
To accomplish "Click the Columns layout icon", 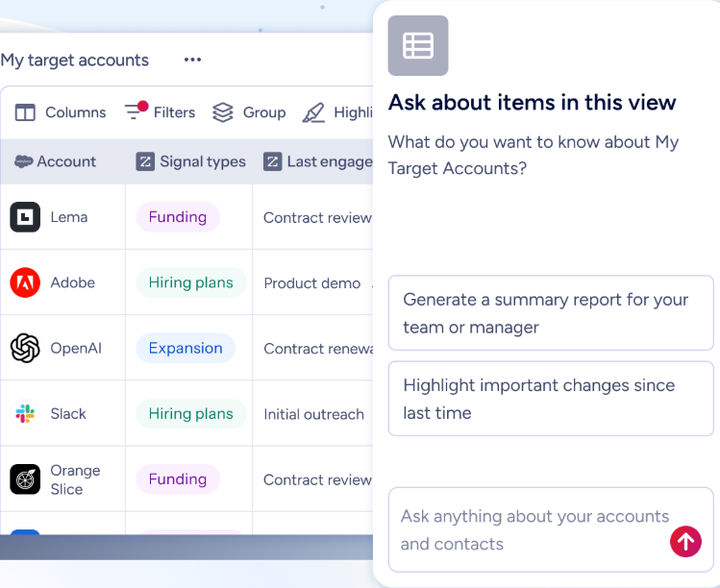I will coord(25,112).
